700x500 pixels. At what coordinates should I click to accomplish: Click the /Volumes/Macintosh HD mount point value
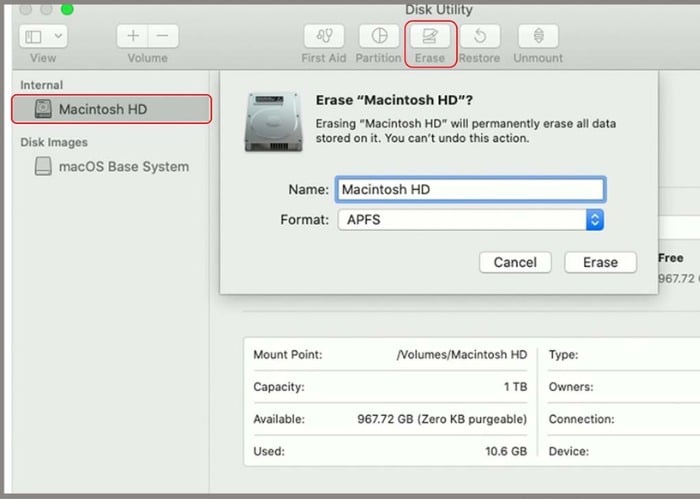point(462,354)
